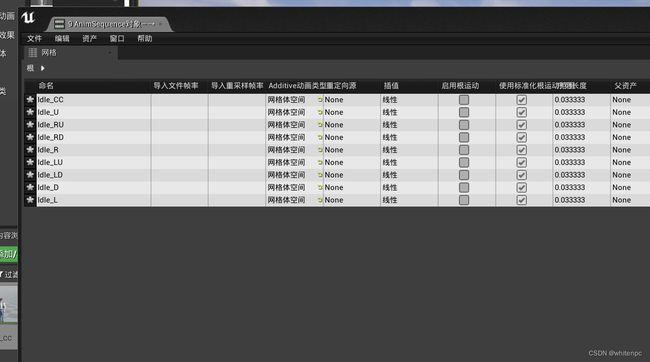Image resolution: width=650 pixels, height=362 pixels.
Task: Click the 父资产 None cell for Idle_RD
Action: click(x=621, y=137)
